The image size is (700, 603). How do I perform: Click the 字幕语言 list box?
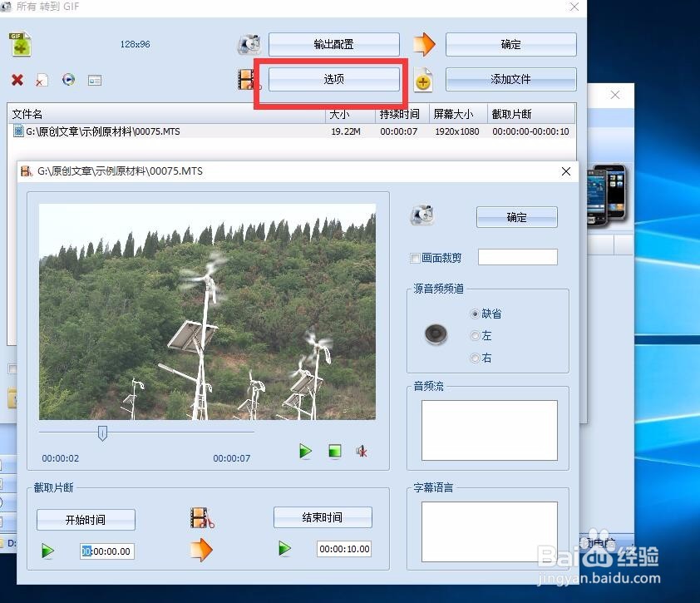tap(490, 531)
